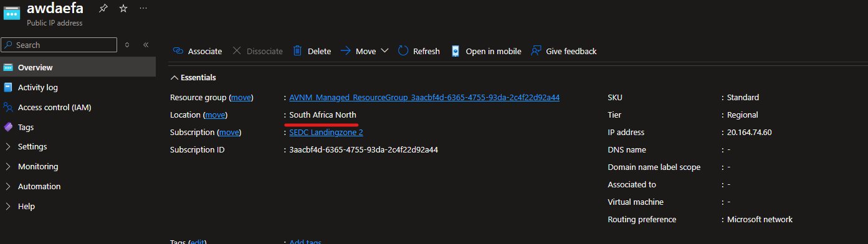The height and width of the screenshot is (244, 868).
Task: Click move link next to Location
Action: coord(215,115)
